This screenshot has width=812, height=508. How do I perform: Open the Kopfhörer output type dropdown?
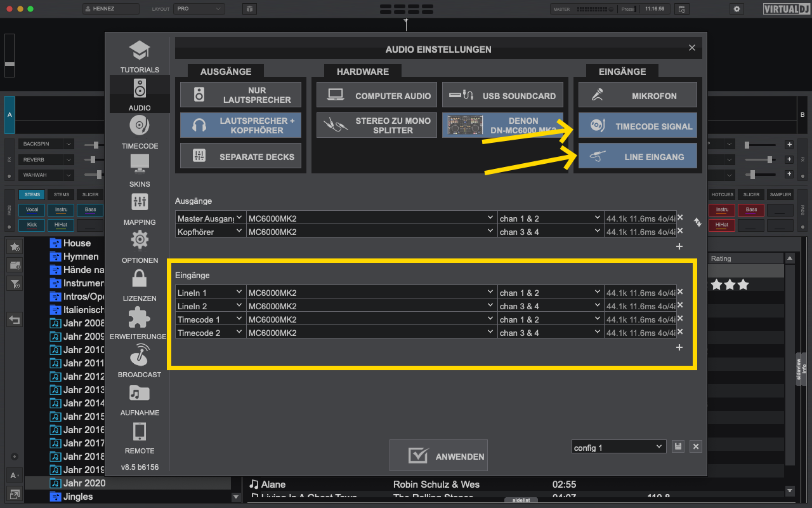(211, 231)
